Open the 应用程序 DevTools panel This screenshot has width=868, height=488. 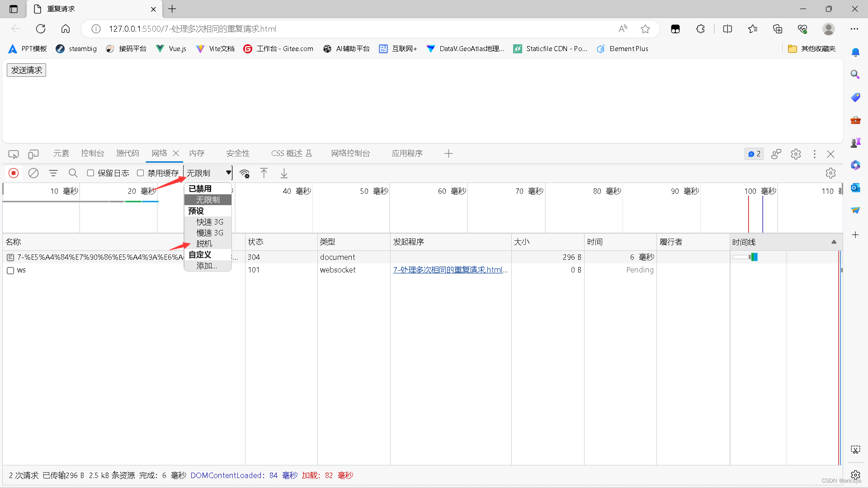406,153
